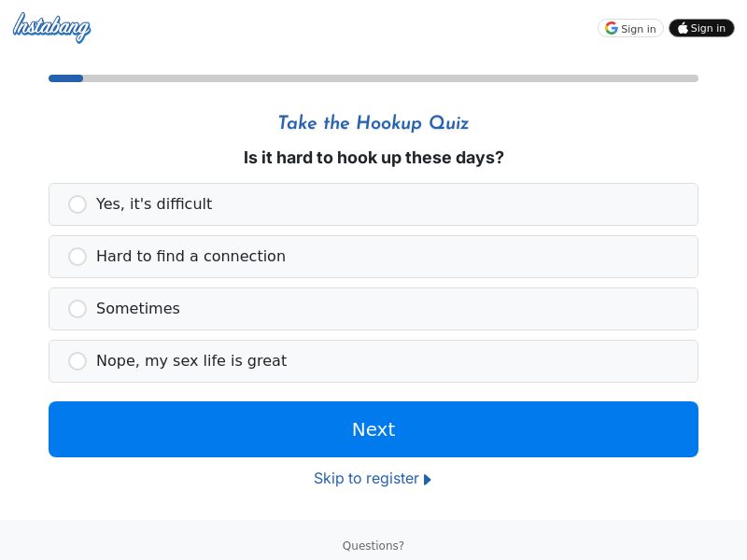Select the "Yes, it's difficult" radio button

click(78, 204)
